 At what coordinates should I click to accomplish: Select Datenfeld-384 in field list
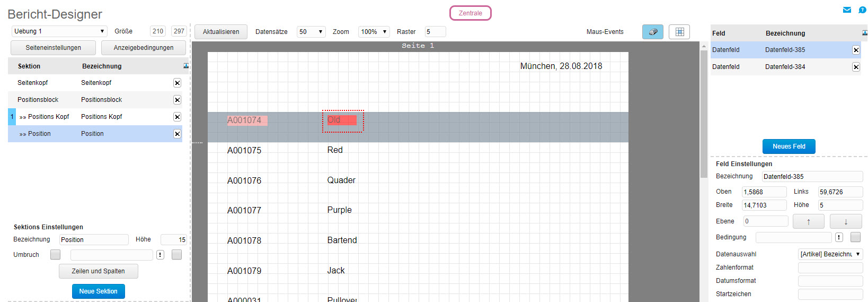(786, 67)
